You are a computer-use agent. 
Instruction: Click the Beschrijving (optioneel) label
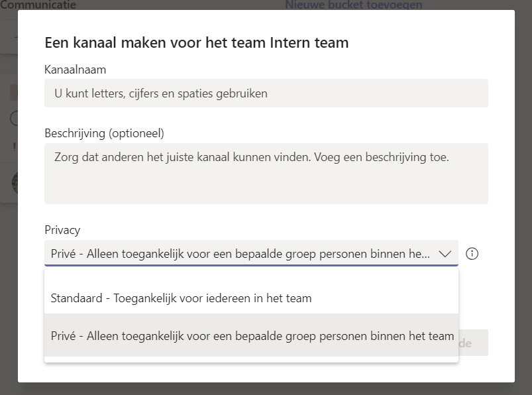pos(104,133)
